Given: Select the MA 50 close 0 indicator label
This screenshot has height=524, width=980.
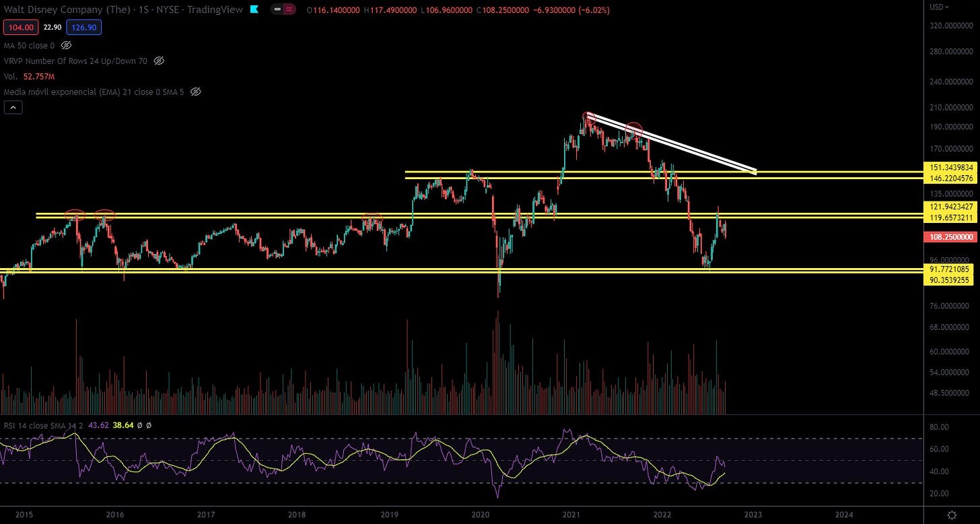Looking at the screenshot, I should 29,46.
